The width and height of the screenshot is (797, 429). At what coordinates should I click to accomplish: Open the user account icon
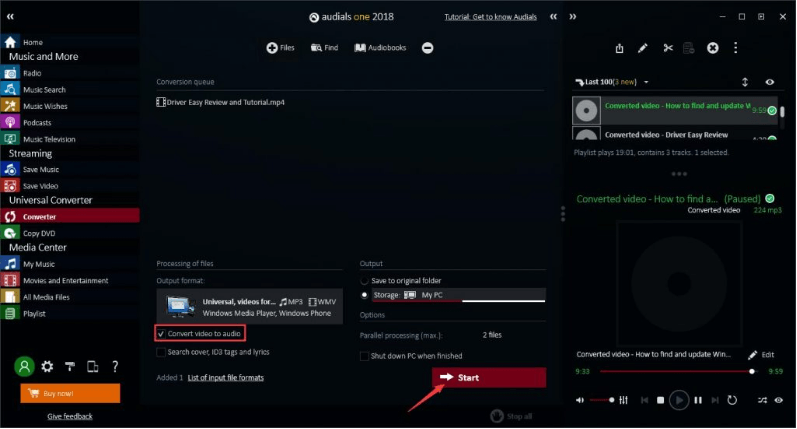[24, 366]
